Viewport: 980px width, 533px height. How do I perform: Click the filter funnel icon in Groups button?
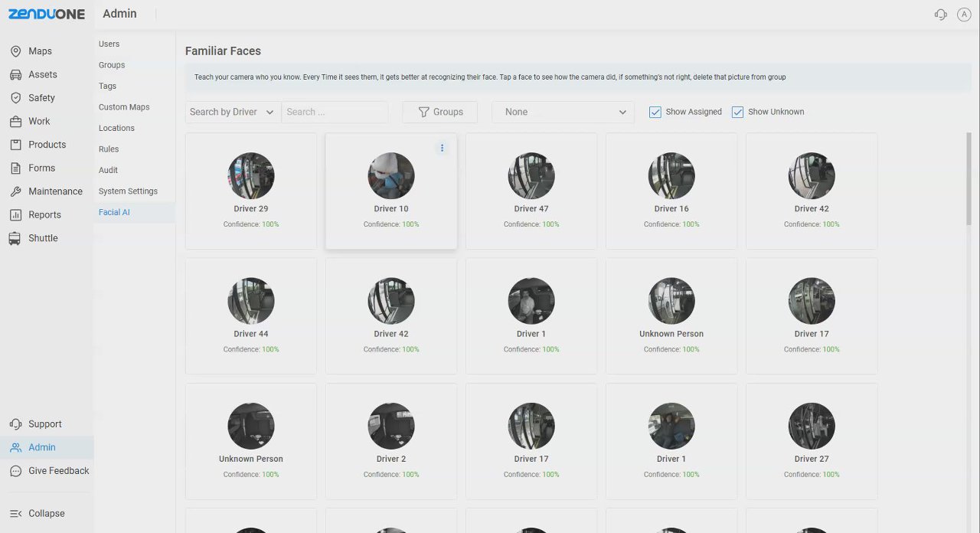(423, 112)
